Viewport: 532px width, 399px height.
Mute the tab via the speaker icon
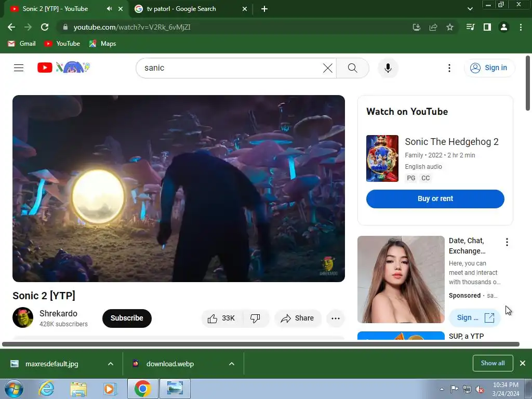(x=109, y=9)
